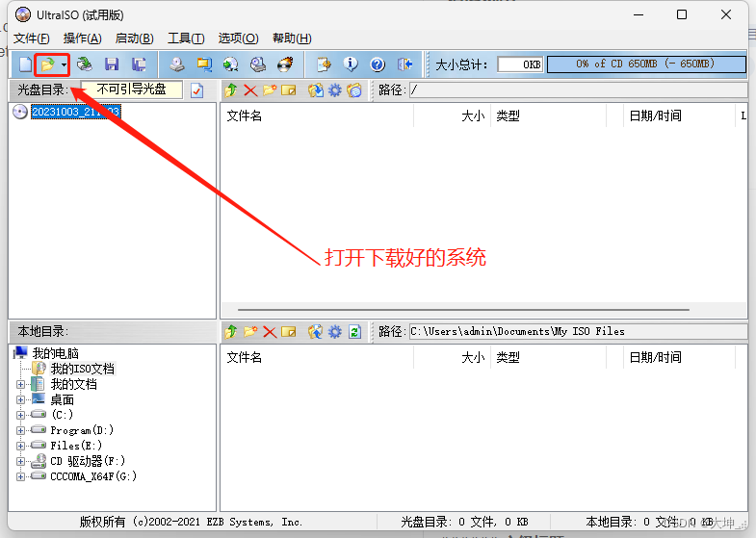This screenshot has height=538, width=756.
Task: Sort disc list by 文件名 column header
Action: (245, 115)
